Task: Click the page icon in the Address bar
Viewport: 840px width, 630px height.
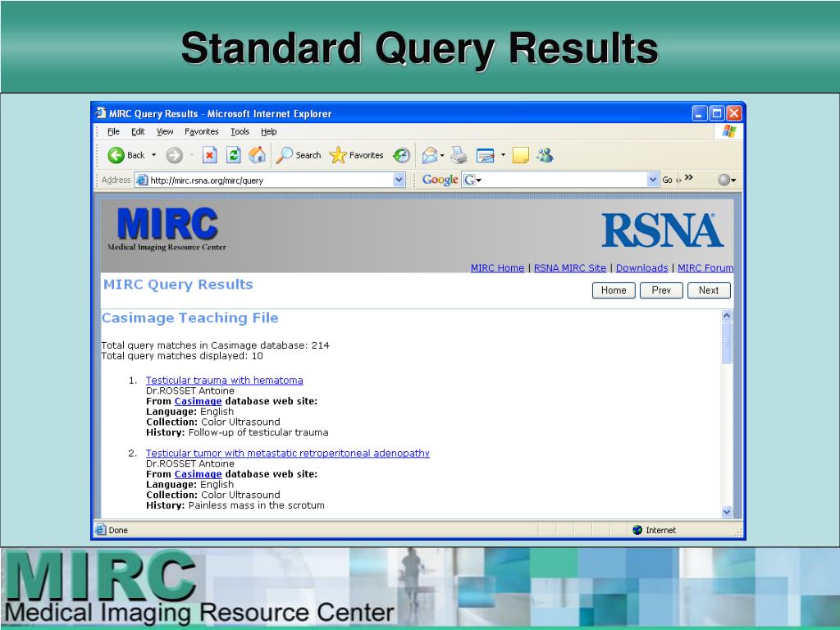Action: tap(142, 180)
